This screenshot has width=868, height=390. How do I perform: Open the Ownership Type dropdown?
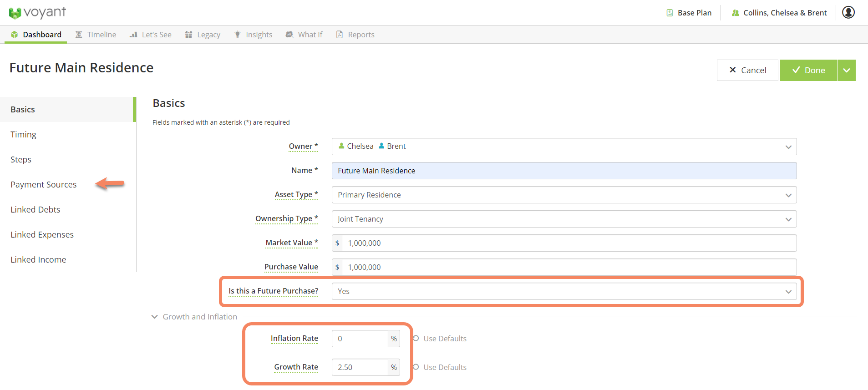tap(564, 219)
